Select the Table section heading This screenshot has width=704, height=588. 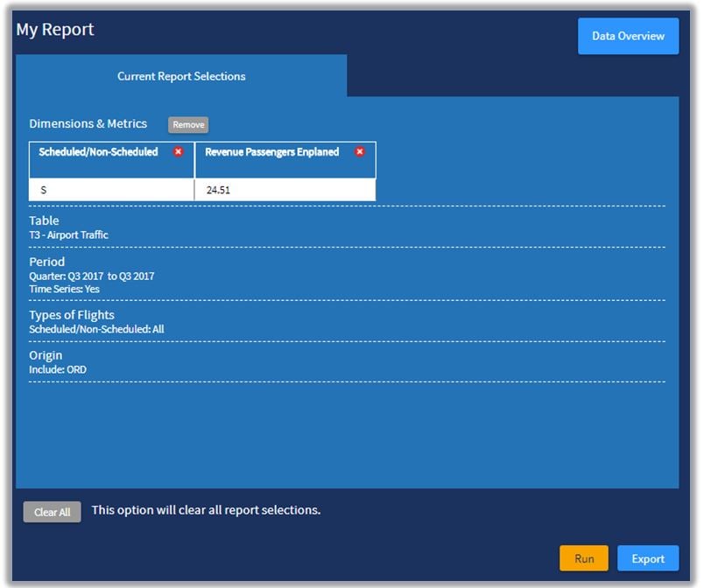[44, 220]
